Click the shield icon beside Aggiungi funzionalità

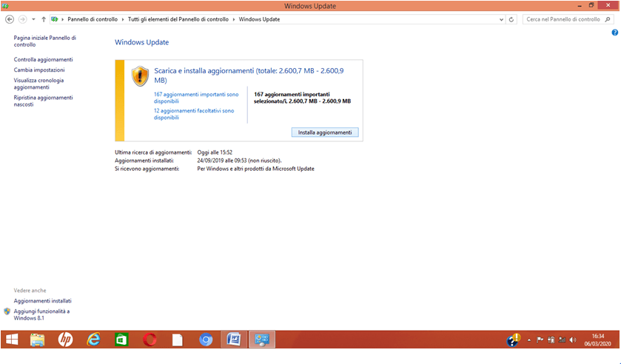coord(7,311)
